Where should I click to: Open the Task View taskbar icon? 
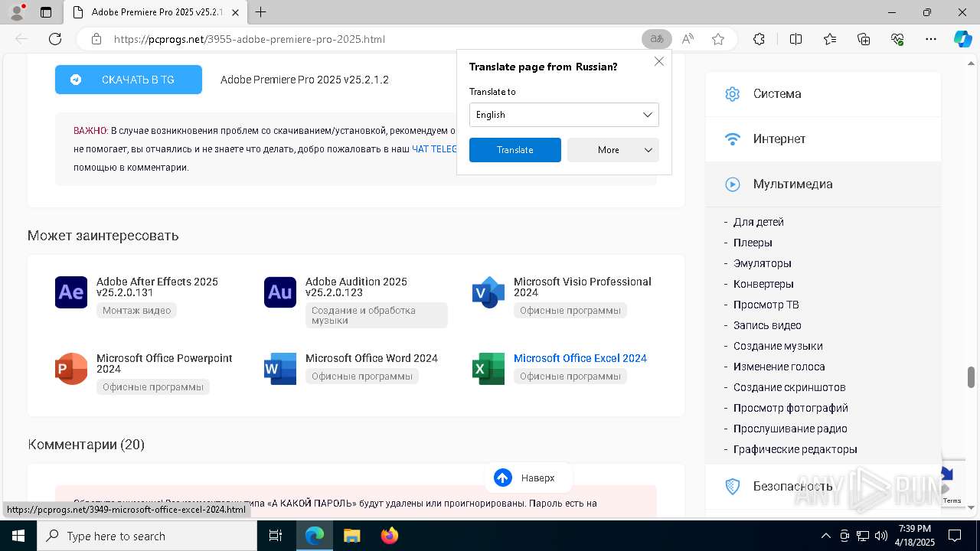tap(276, 536)
